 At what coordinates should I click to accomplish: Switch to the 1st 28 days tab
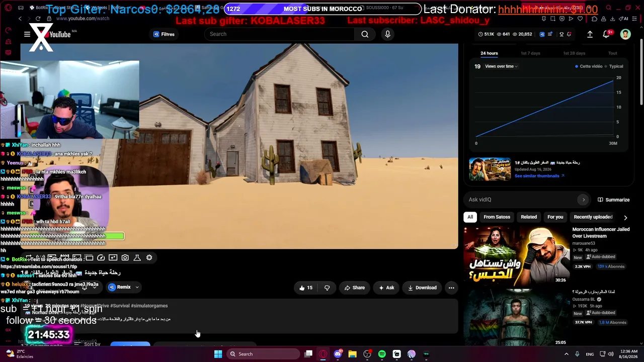click(x=574, y=53)
